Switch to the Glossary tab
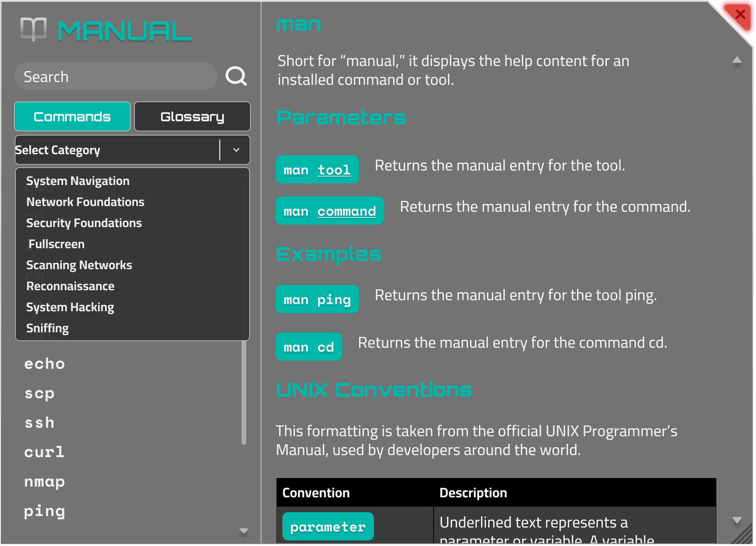The image size is (756, 546). coord(192,117)
